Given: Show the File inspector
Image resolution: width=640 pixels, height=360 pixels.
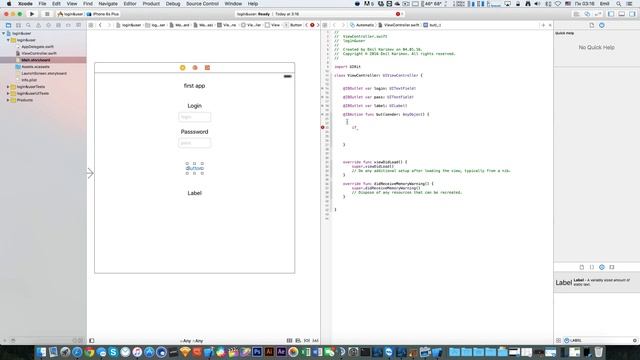Looking at the screenshot, I should [591, 25].
